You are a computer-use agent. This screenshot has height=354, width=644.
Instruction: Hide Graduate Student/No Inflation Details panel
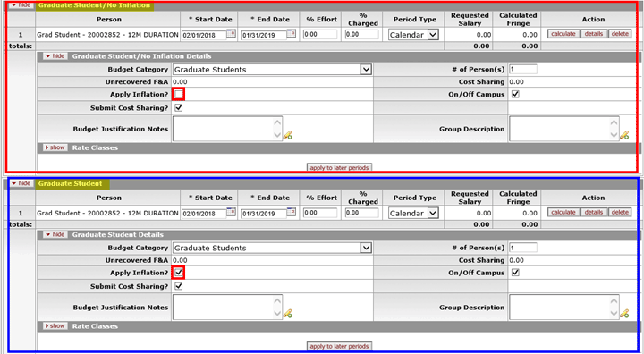click(x=55, y=56)
